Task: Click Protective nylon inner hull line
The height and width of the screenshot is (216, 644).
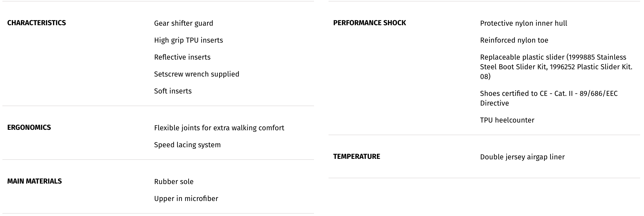Action: tap(524, 23)
